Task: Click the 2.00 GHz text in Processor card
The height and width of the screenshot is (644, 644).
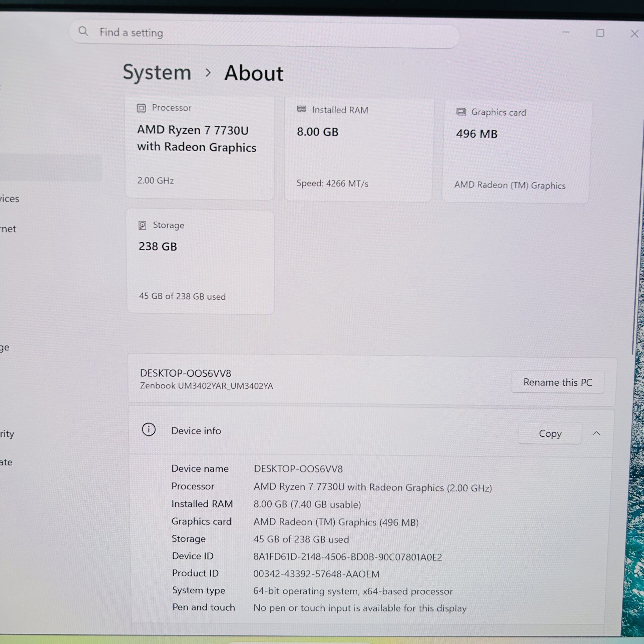Action: click(x=156, y=180)
